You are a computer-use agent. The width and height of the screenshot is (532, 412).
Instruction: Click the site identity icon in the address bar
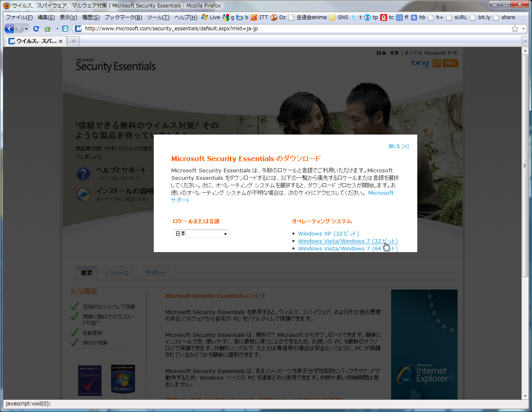[78, 29]
